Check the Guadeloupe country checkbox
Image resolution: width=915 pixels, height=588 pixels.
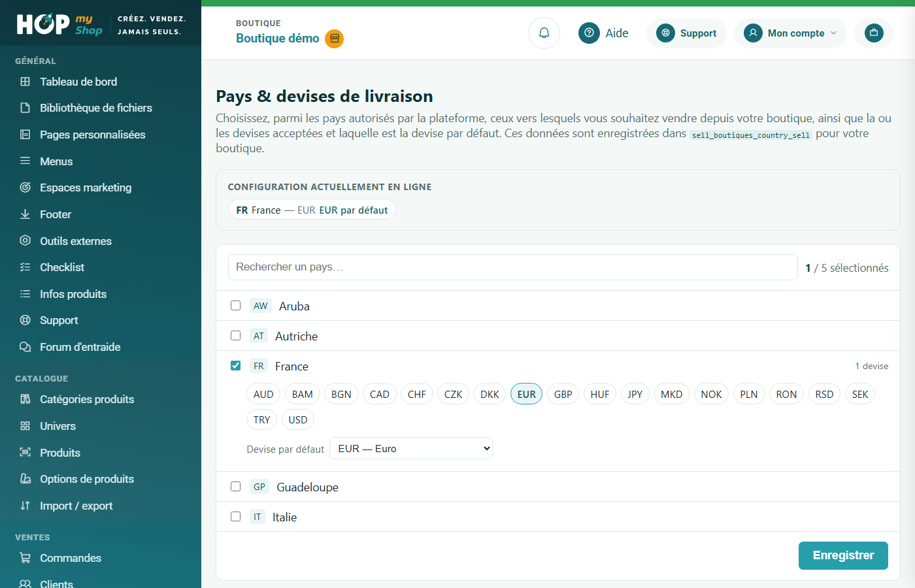point(236,487)
